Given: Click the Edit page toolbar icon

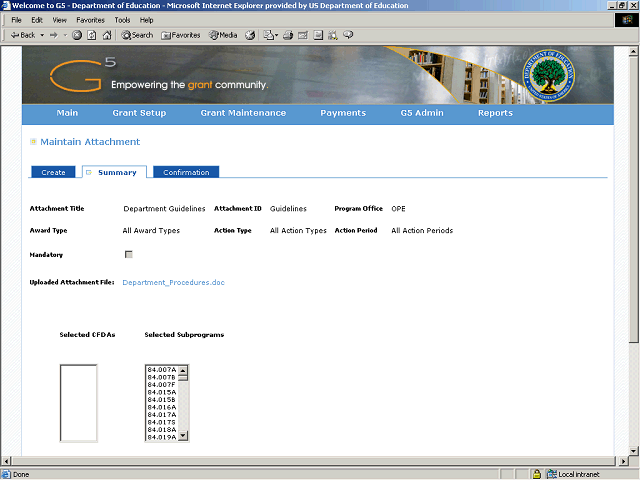Looking at the screenshot, I should pos(303,35).
